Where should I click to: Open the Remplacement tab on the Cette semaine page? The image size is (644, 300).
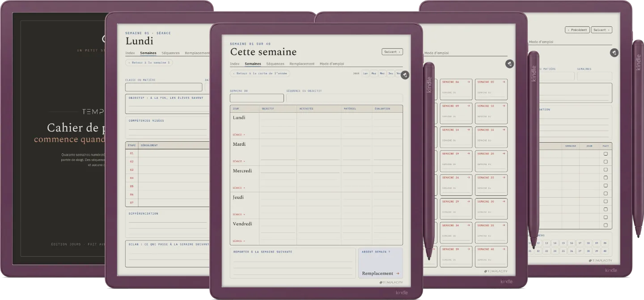(302, 64)
